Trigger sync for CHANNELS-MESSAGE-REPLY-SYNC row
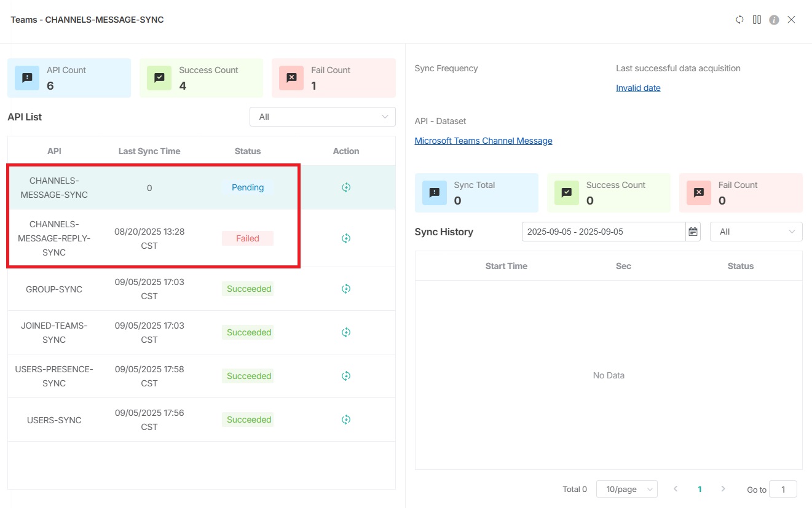Image resolution: width=812 pixels, height=508 pixels. click(x=346, y=238)
